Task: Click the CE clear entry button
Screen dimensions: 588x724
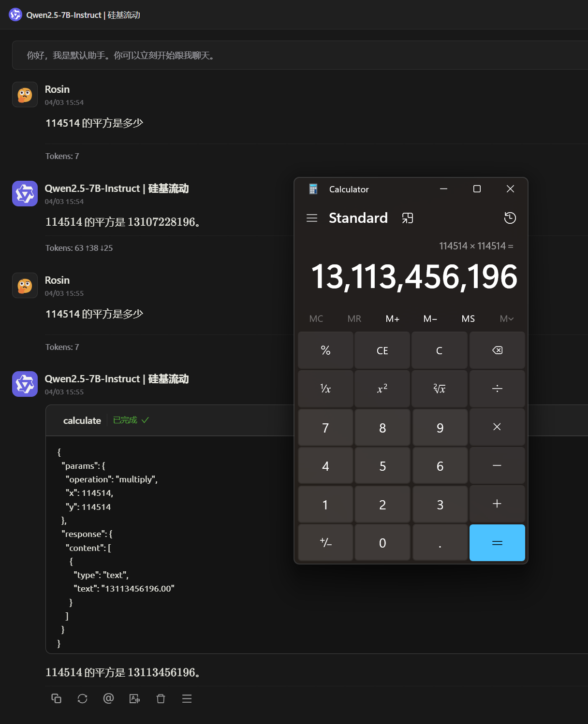Action: point(382,350)
